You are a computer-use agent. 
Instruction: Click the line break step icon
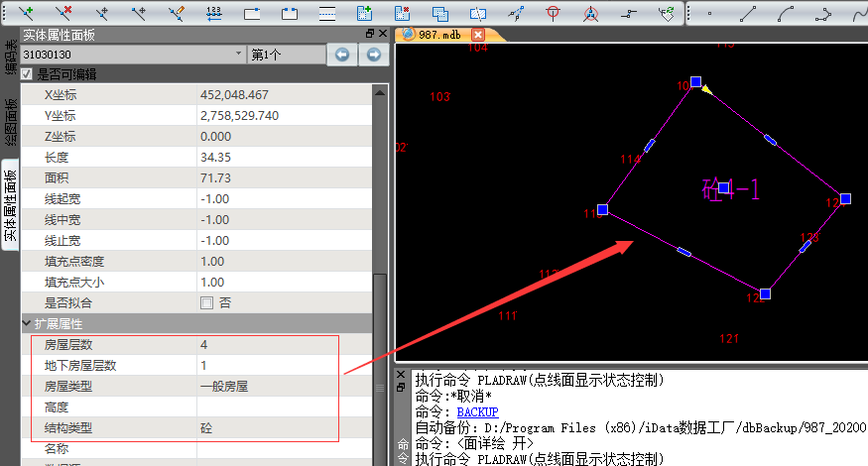(628, 13)
